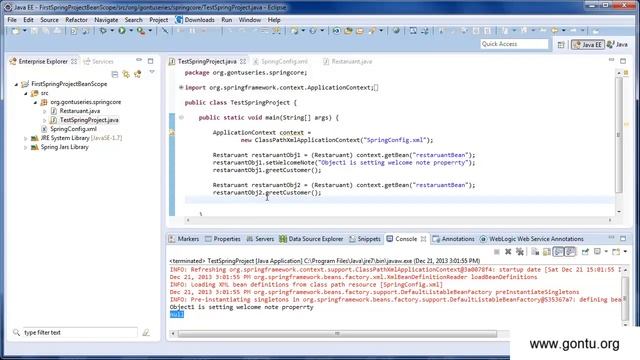Maximize the Enterprise Explorer view
Image resolution: width=640 pixels, height=360 pixels.
point(151,61)
